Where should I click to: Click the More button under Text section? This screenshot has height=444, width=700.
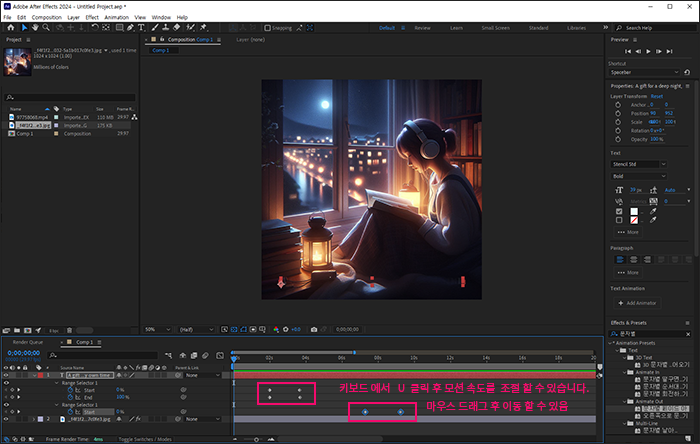pyautogui.click(x=628, y=232)
